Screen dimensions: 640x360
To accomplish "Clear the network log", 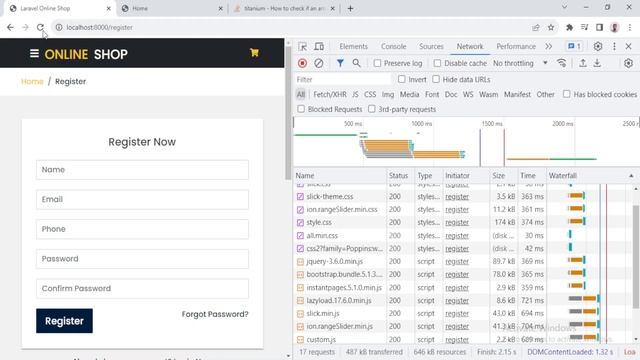I will (x=319, y=63).
